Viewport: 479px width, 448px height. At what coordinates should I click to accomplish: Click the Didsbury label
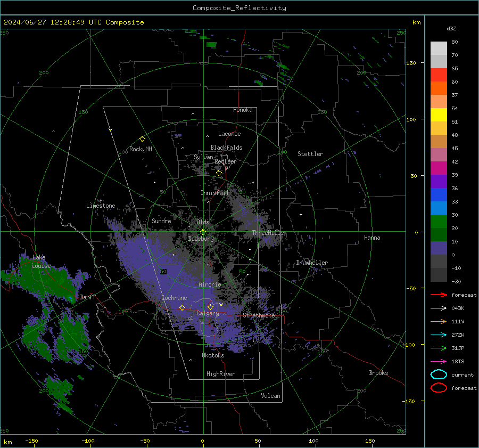[201, 239]
